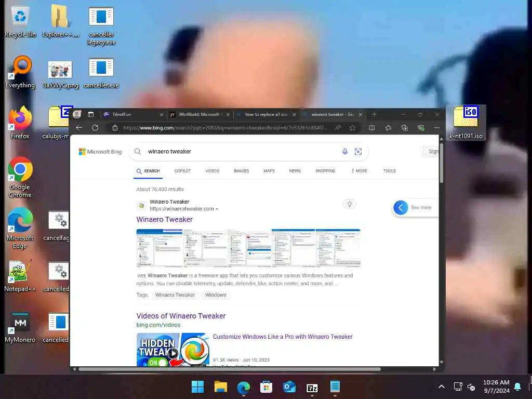Switch to WinWorld Microsoft tab

[200, 114]
